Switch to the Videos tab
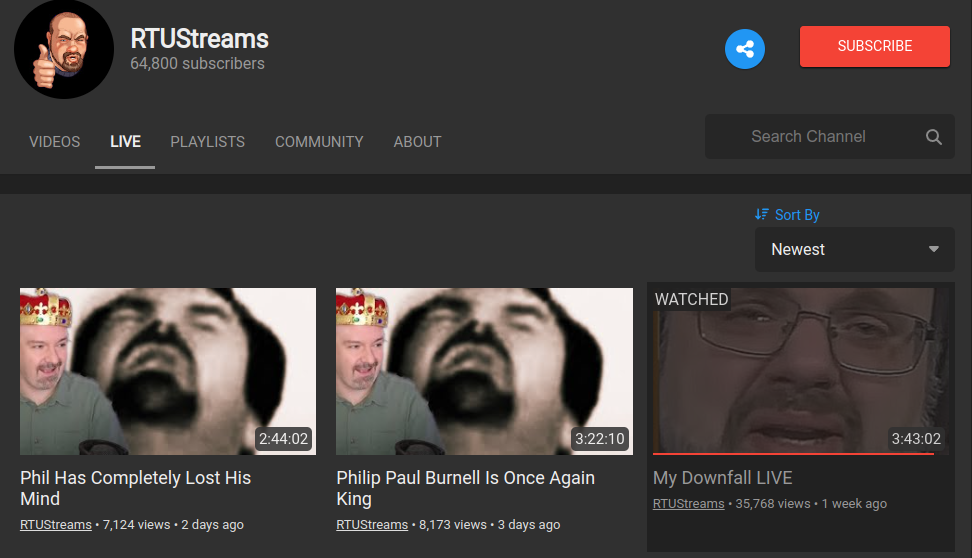 55,142
